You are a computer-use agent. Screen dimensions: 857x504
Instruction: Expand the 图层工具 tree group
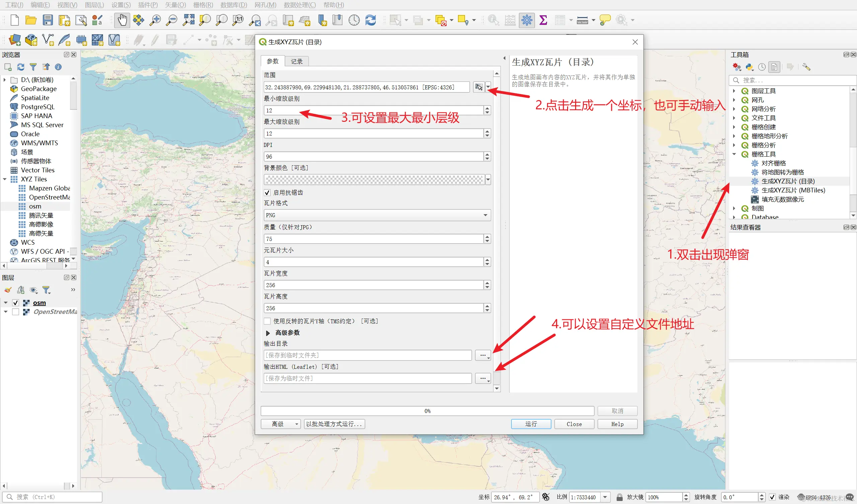pos(734,91)
